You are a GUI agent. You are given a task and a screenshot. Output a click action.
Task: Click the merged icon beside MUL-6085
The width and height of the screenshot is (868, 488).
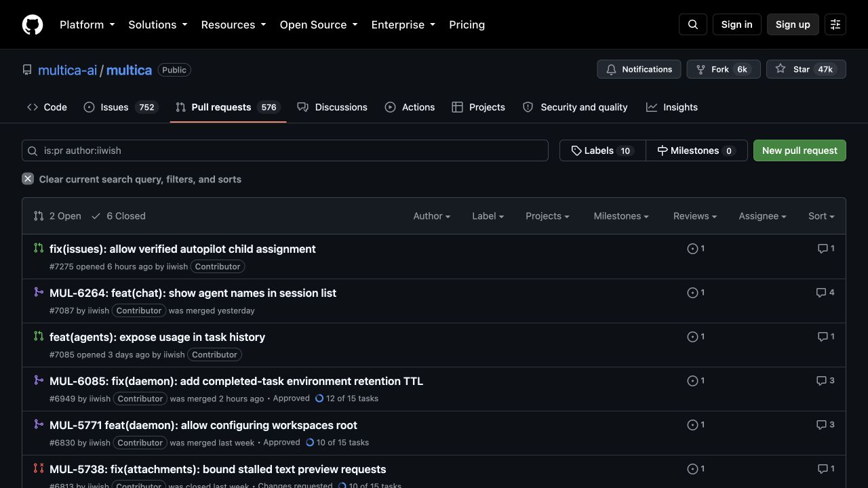(x=39, y=380)
